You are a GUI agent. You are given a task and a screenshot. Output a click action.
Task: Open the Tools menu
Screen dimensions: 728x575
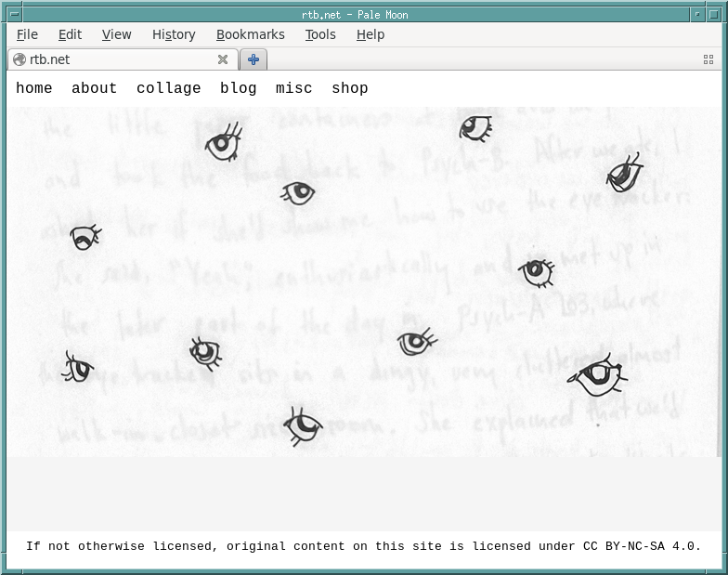click(320, 34)
